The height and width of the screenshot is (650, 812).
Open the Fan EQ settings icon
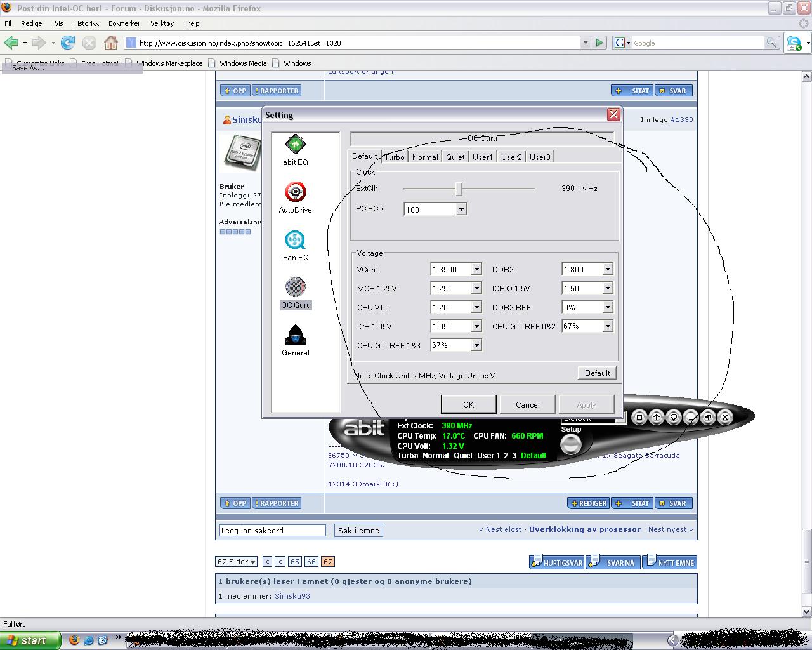(x=295, y=240)
